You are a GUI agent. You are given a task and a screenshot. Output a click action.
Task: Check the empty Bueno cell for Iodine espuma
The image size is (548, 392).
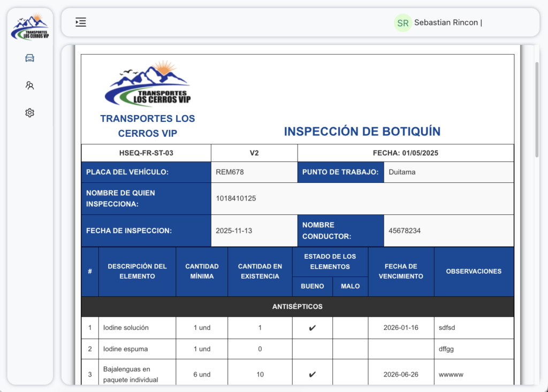(313, 349)
